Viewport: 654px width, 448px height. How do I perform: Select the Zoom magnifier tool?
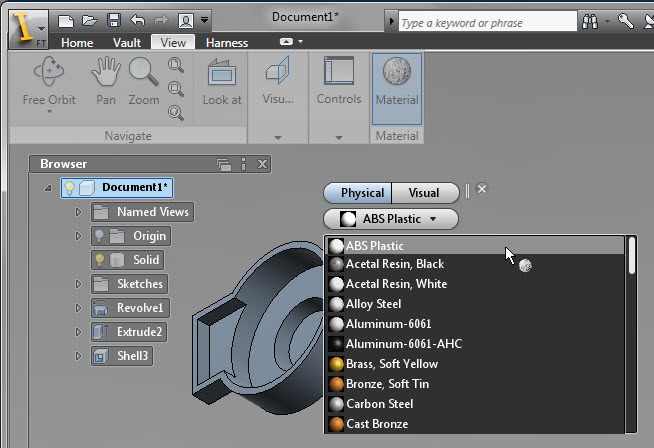click(x=143, y=80)
